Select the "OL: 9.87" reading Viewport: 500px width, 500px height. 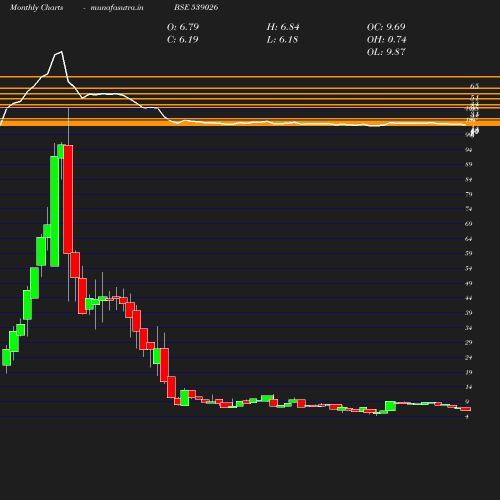point(386,52)
